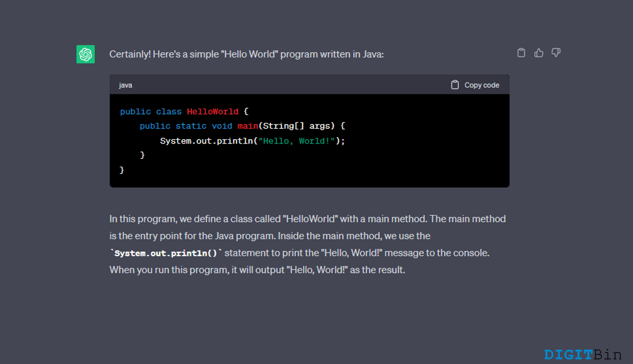Copy the response with the clipboard icon
The height and width of the screenshot is (364, 633).
tap(521, 53)
